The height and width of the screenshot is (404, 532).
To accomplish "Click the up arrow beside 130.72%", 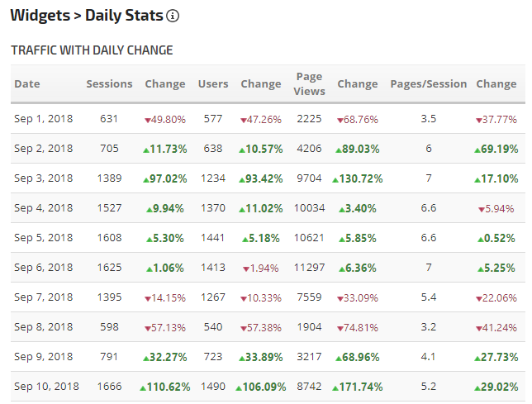I will tap(336, 179).
